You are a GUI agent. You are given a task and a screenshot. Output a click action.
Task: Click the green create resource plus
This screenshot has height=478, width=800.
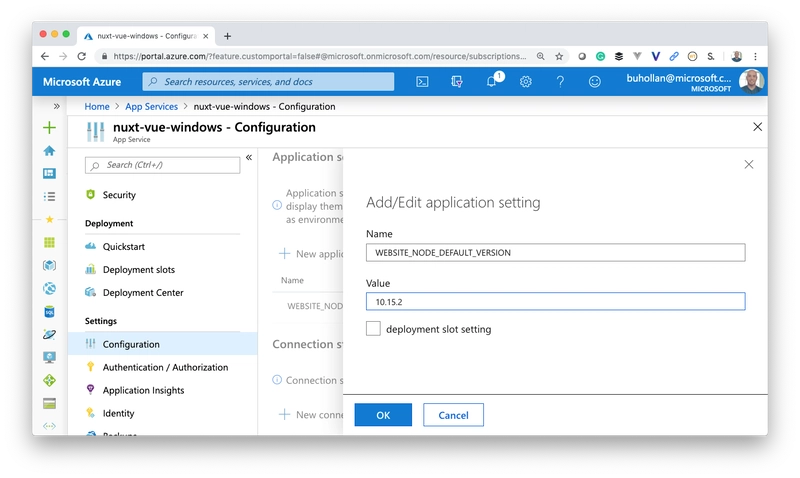[49, 128]
